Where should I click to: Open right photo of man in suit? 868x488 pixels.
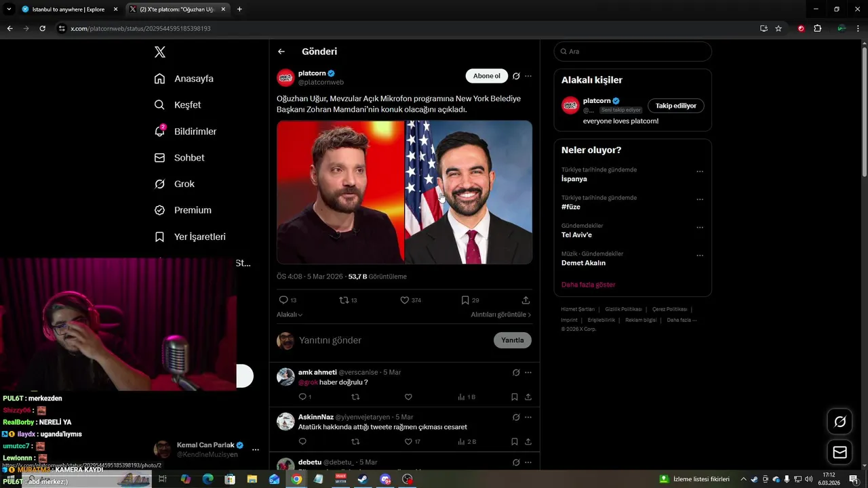click(469, 192)
